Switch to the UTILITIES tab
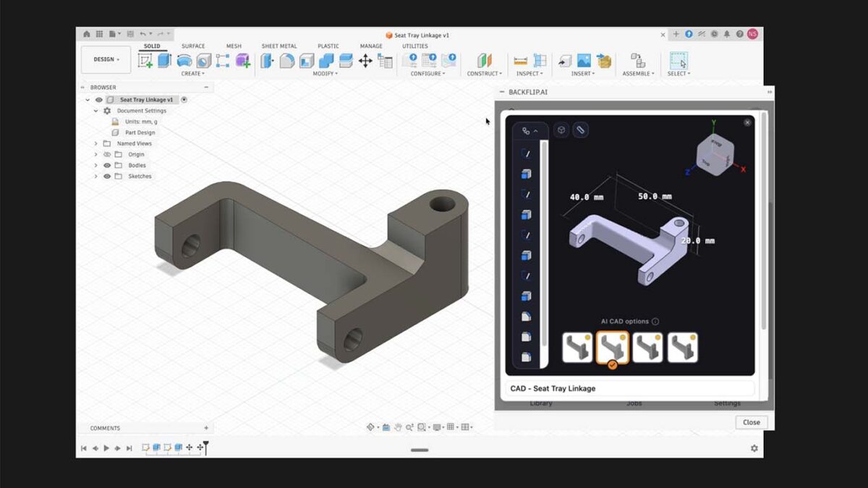This screenshot has height=488, width=868. pos(415,46)
